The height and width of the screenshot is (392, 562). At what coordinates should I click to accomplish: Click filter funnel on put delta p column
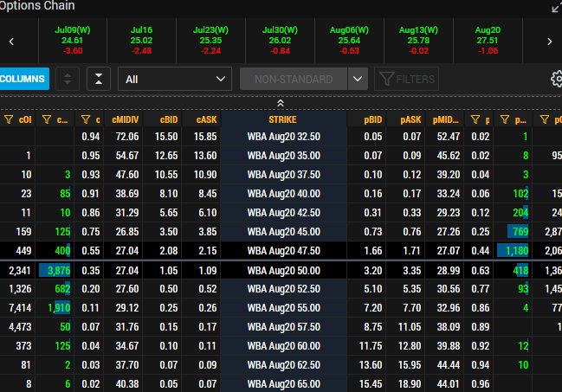click(475, 119)
